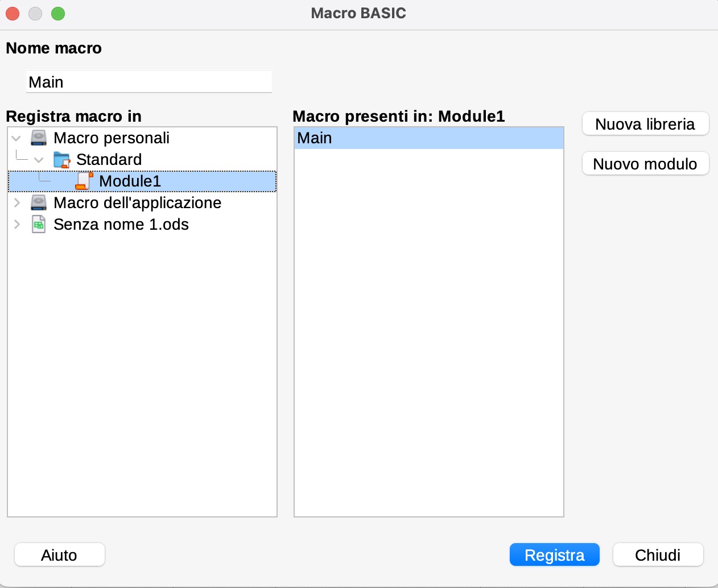This screenshot has height=588, width=718.
Task: Expand the Macro dell'applicazione node
Action: 16,203
